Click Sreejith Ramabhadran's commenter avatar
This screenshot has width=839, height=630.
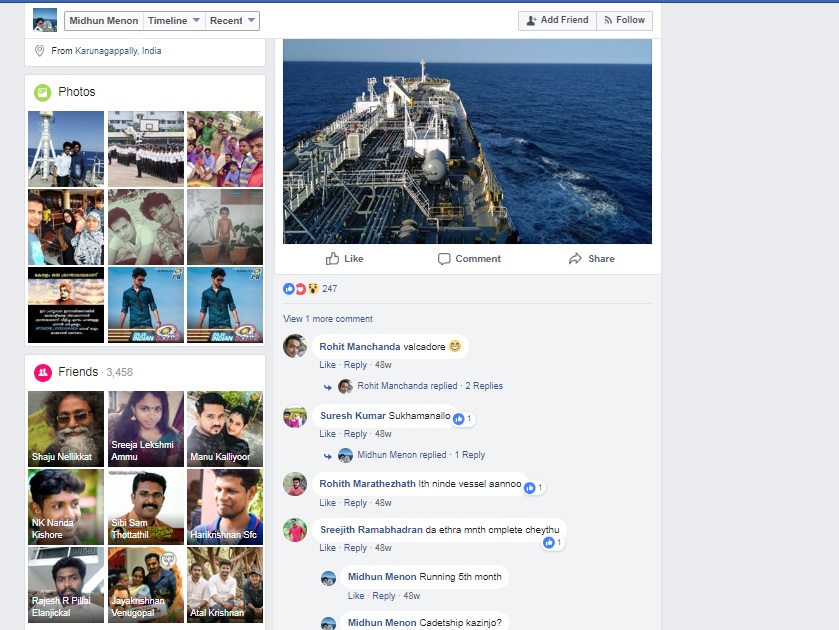pos(294,530)
